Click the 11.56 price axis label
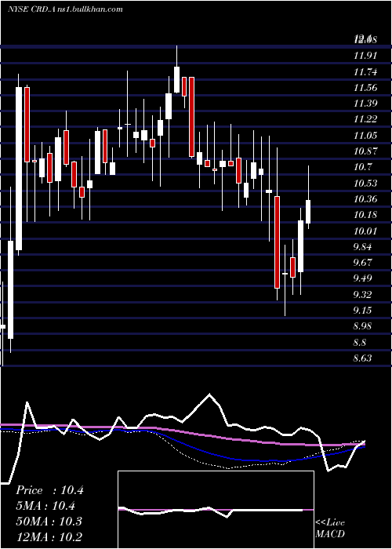 (x=365, y=88)
